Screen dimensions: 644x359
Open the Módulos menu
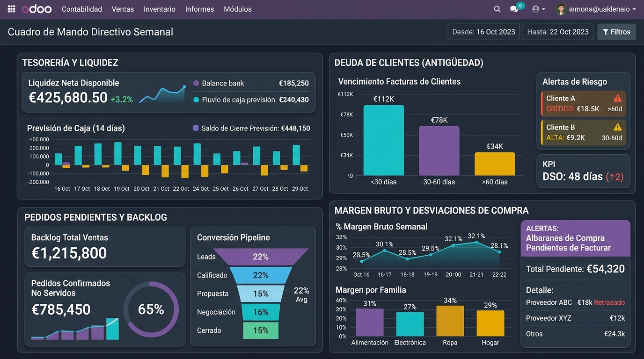238,9
